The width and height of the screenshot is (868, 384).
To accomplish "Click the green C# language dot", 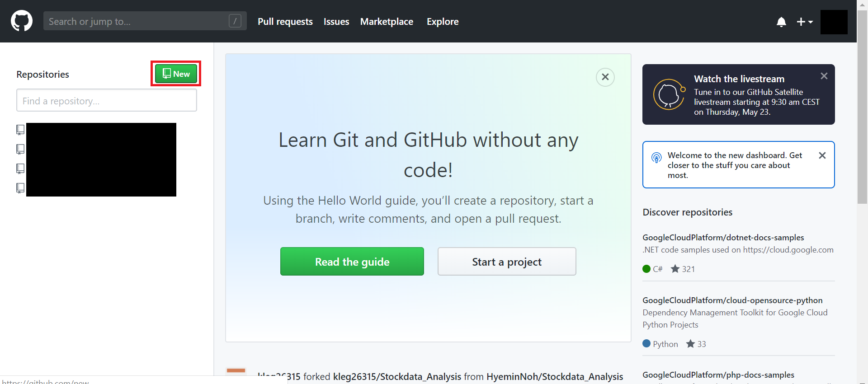I will click(x=646, y=269).
